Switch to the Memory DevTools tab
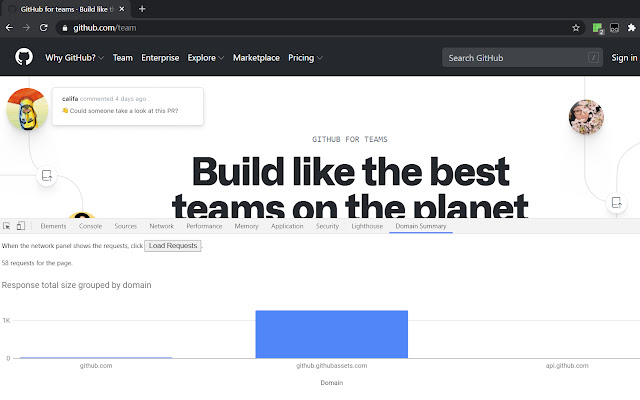This screenshot has width=640, height=400. click(x=247, y=226)
